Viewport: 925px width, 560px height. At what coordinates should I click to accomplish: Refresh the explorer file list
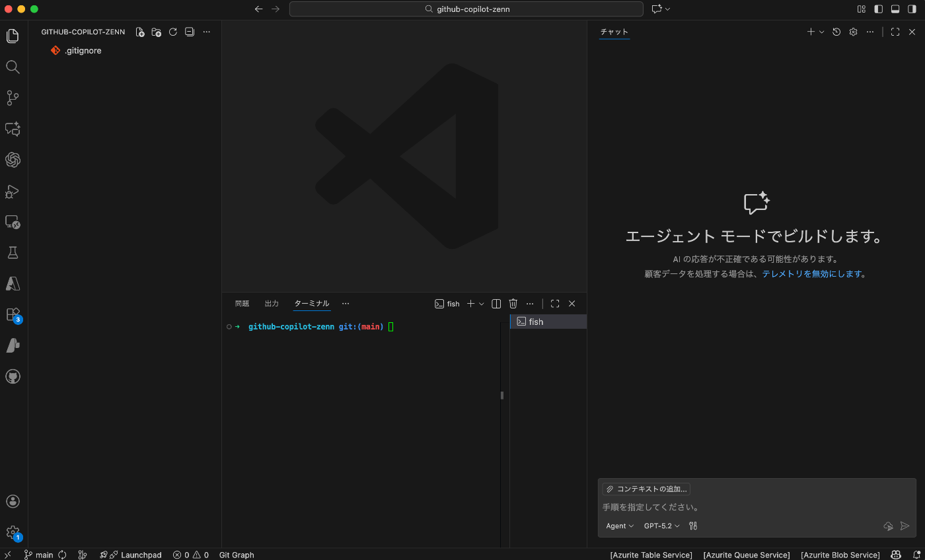pos(173,32)
